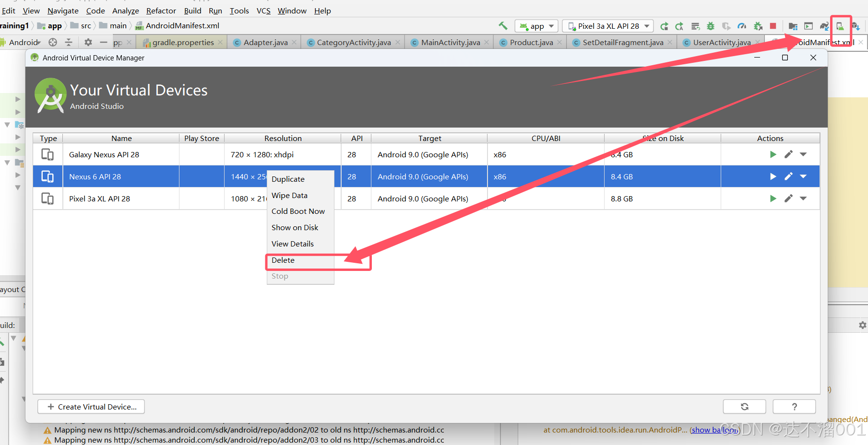Open the Refactor menu
868x445 pixels.
[x=161, y=11]
